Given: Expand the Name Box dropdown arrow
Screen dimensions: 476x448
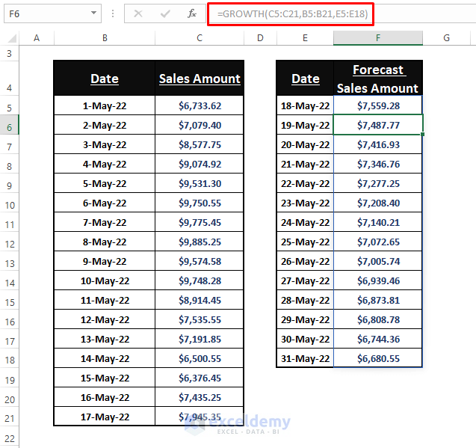Looking at the screenshot, I should [x=93, y=13].
